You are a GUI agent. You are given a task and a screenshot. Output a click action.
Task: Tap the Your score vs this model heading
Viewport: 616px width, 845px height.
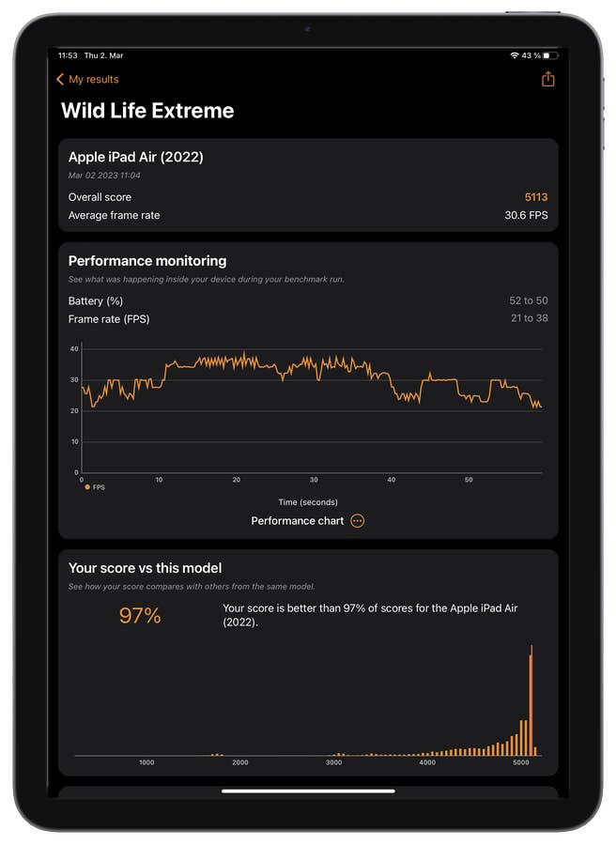(x=145, y=568)
